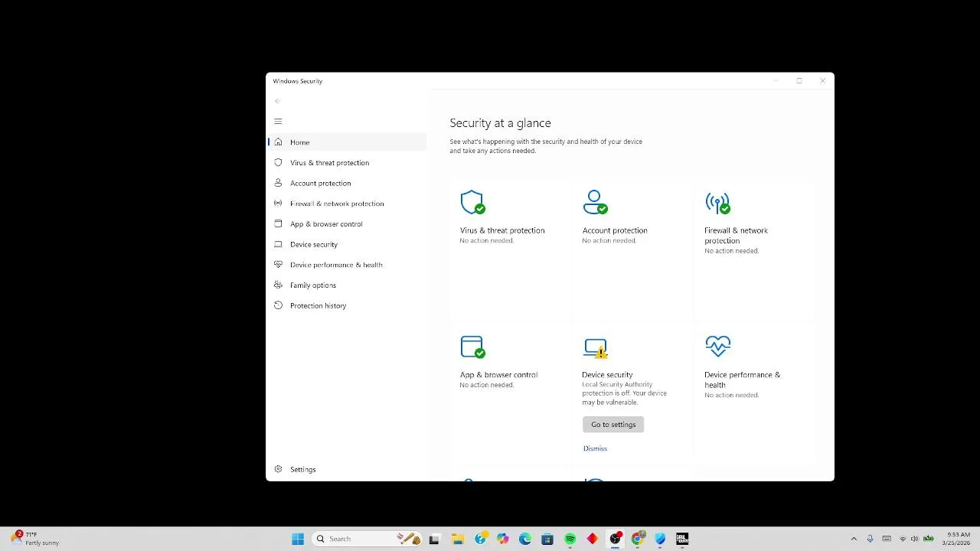Select Family options in the sidebar
The image size is (980, 551).
pos(313,285)
